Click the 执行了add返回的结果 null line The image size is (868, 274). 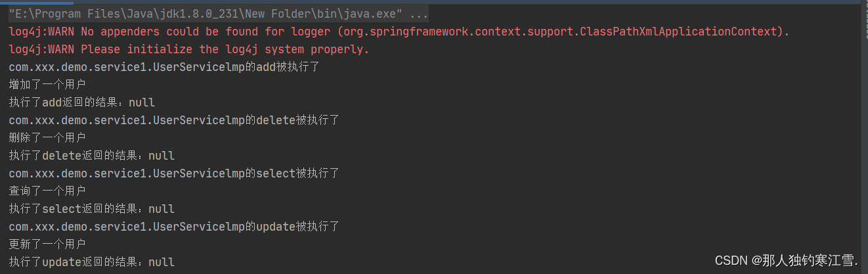pos(82,103)
